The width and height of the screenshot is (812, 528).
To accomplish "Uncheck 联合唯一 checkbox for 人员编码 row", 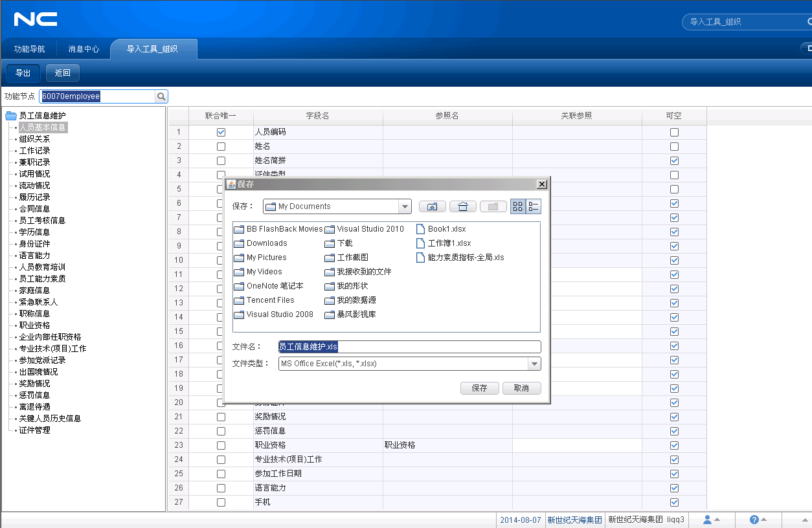I will [221, 132].
